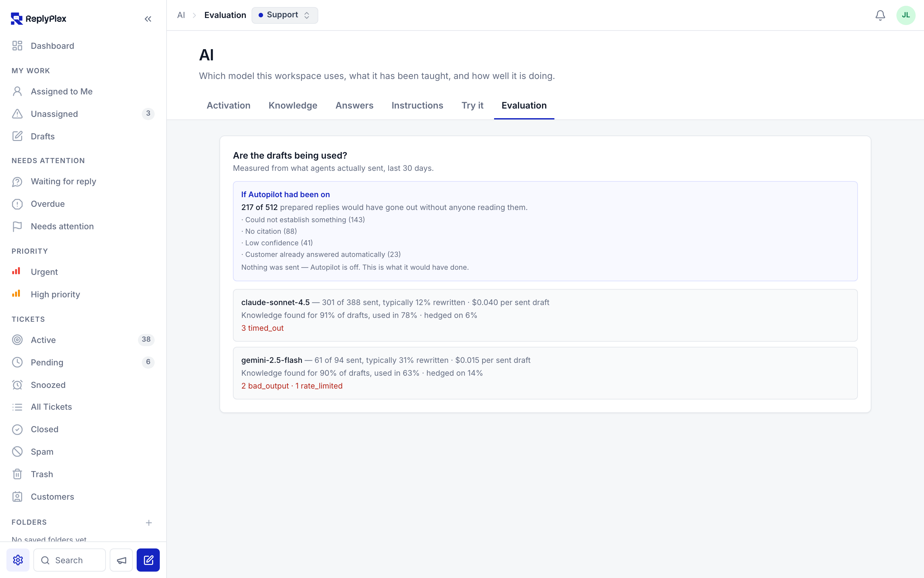Compose new ticket with blue pencil button
924x578 pixels.
coord(148,560)
